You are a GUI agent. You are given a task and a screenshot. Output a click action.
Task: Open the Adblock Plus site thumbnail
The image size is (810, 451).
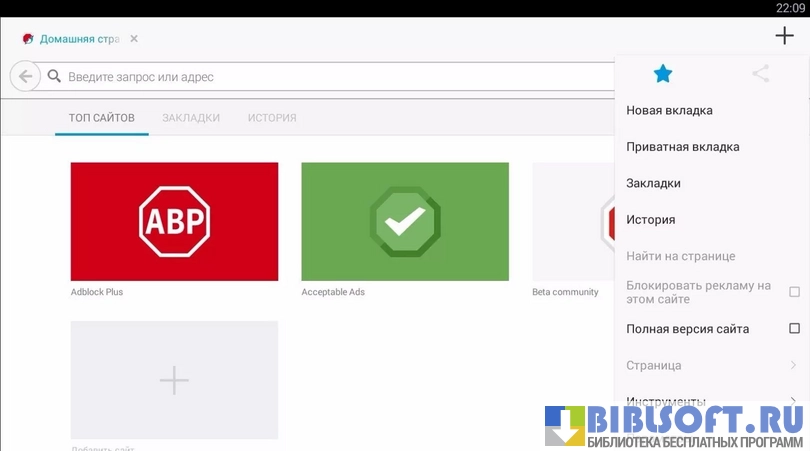coord(174,222)
